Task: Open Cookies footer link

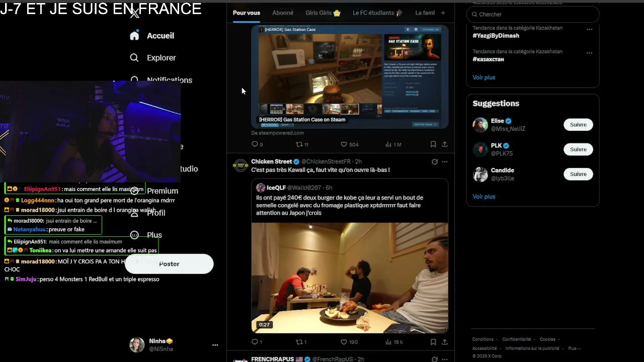Action: tap(547, 339)
